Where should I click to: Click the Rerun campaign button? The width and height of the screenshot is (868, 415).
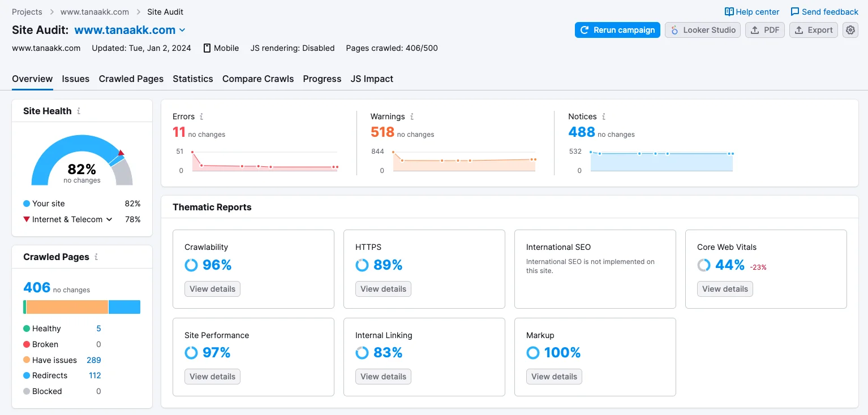[618, 30]
